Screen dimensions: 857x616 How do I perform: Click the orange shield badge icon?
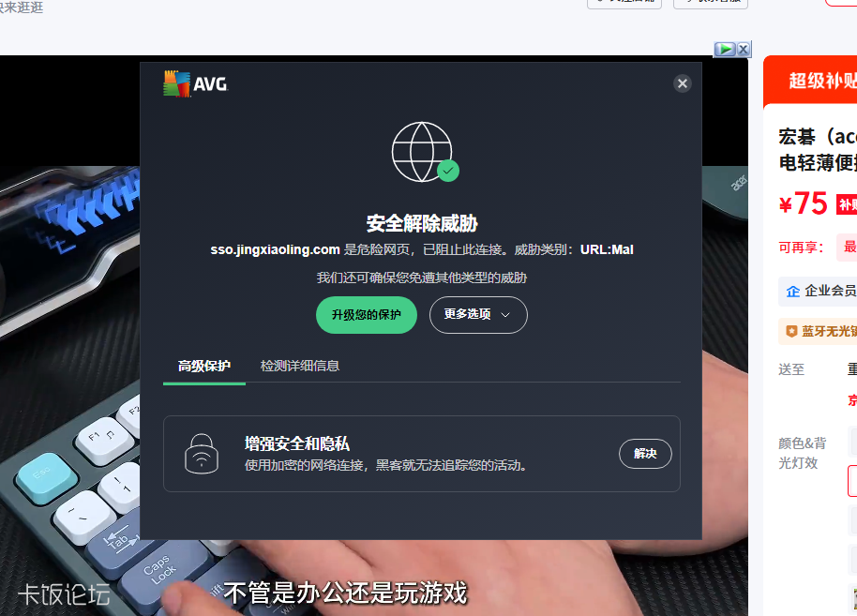tap(791, 331)
